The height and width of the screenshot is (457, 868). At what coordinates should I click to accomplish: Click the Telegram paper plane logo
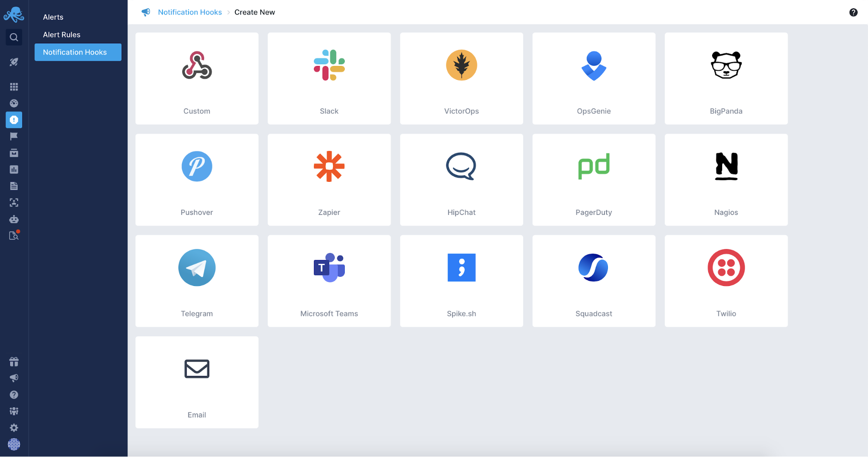click(x=197, y=267)
